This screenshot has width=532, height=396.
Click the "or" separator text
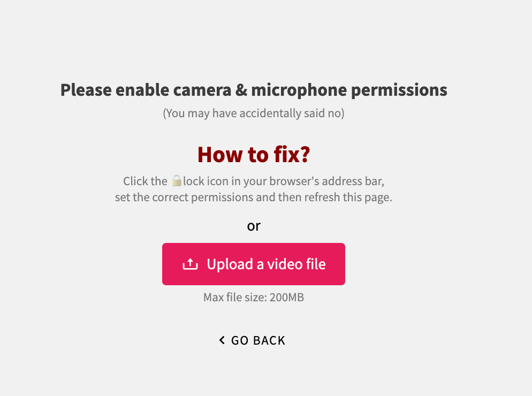point(254,226)
